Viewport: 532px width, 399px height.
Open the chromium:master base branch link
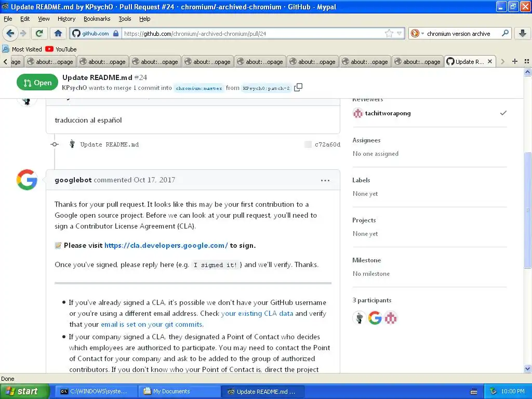199,88
